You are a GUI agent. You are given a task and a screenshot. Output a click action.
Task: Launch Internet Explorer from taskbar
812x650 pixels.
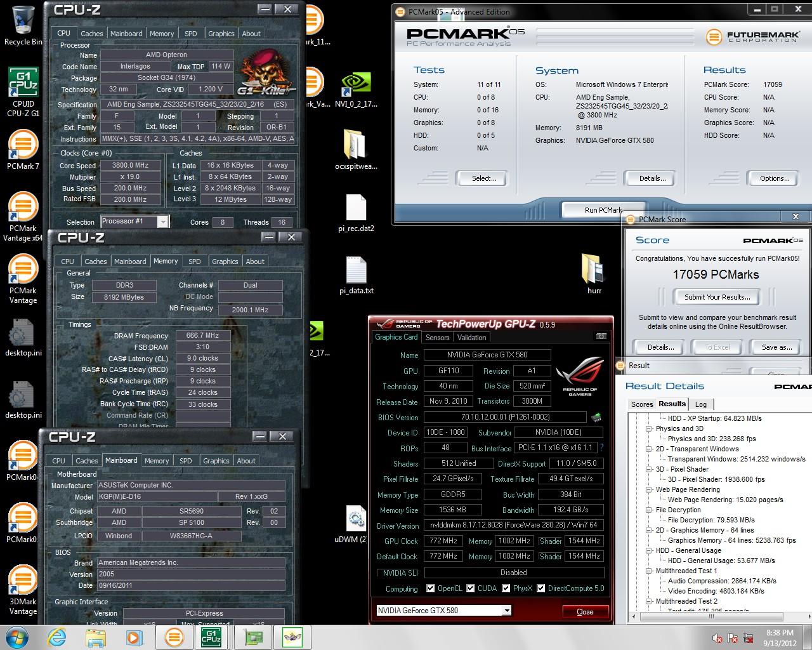tap(57, 637)
